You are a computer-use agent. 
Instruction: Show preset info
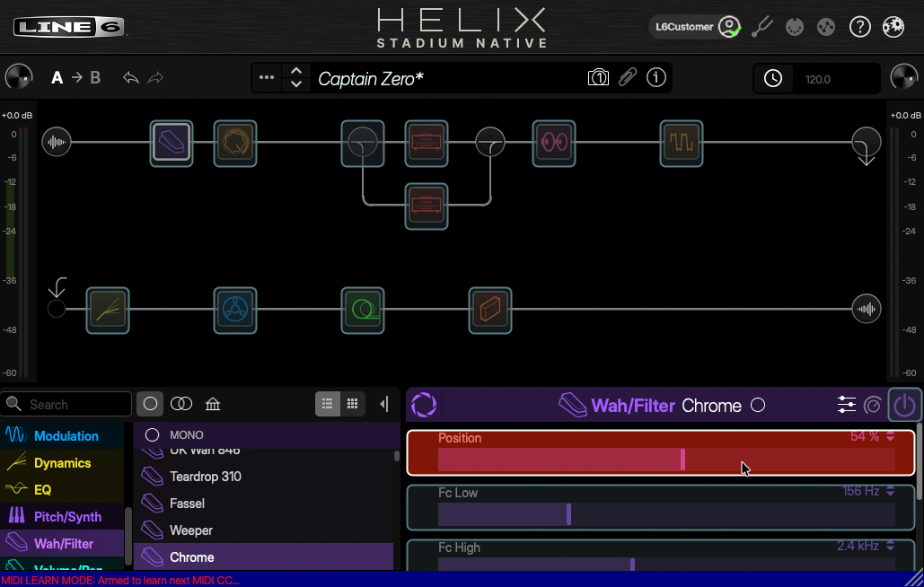point(656,78)
